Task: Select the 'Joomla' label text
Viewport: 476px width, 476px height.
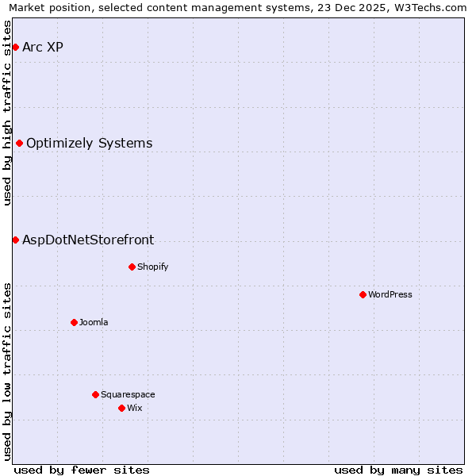Action: 94,322
